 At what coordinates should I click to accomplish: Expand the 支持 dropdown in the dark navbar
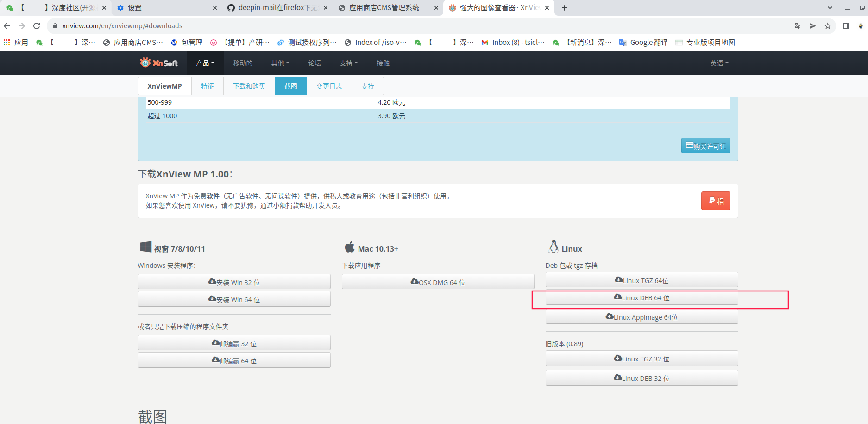(x=349, y=63)
